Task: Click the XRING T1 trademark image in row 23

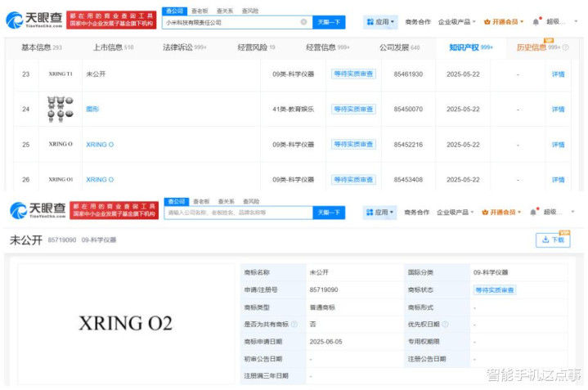Action: click(61, 74)
